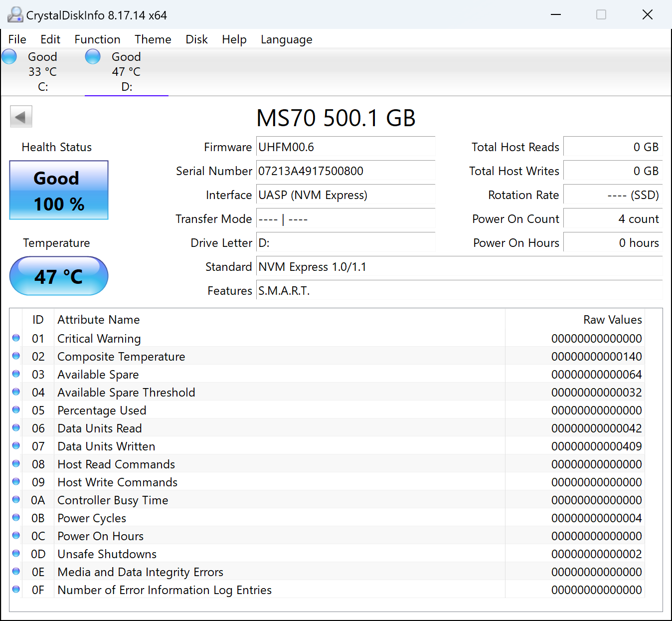
Task: Click the CrystalDiskInfo app icon in title bar
Action: point(15,15)
